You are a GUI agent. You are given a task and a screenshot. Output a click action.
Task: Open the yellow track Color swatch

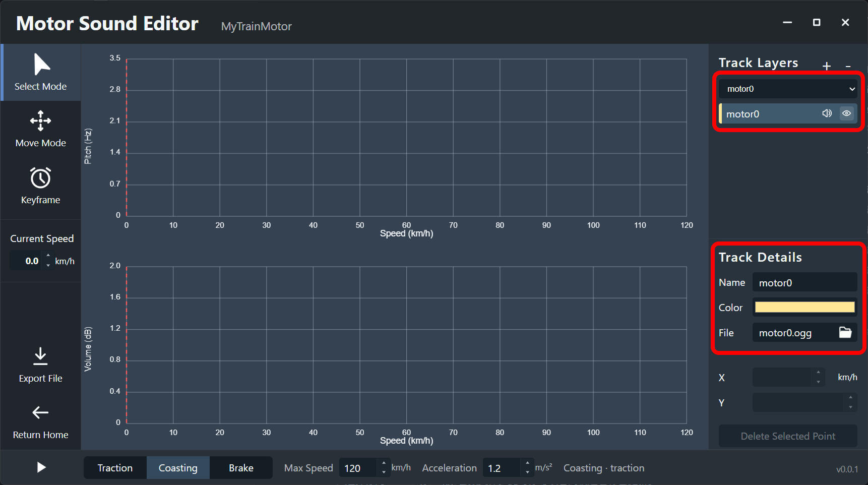tap(804, 308)
